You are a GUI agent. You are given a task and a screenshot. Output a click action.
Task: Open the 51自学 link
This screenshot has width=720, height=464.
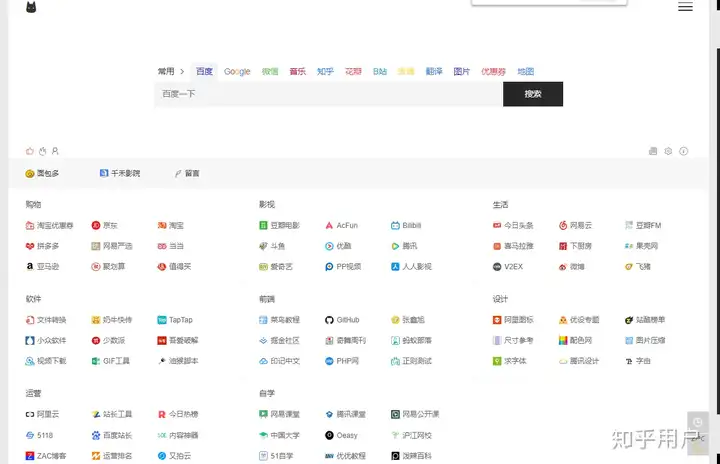pyautogui.click(x=276, y=456)
